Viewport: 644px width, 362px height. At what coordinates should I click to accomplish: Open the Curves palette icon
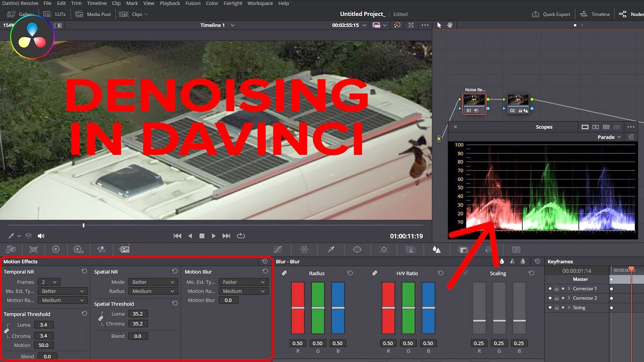click(x=278, y=249)
